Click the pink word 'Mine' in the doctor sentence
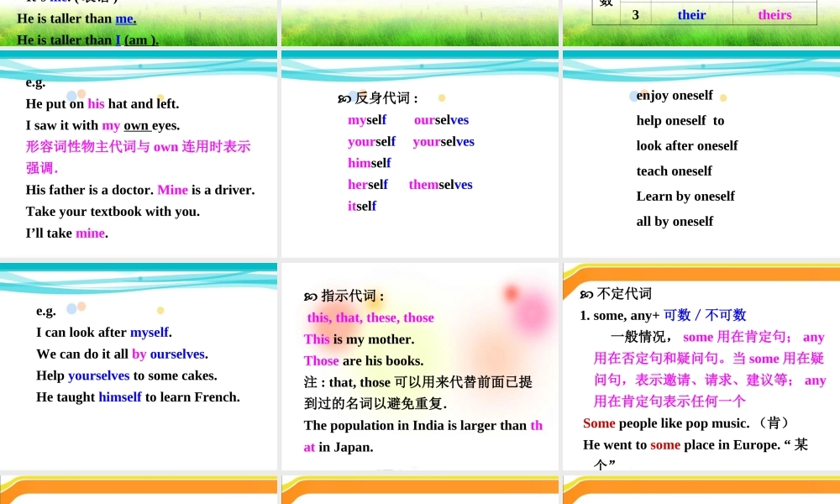This screenshot has width=840, height=504. click(172, 190)
